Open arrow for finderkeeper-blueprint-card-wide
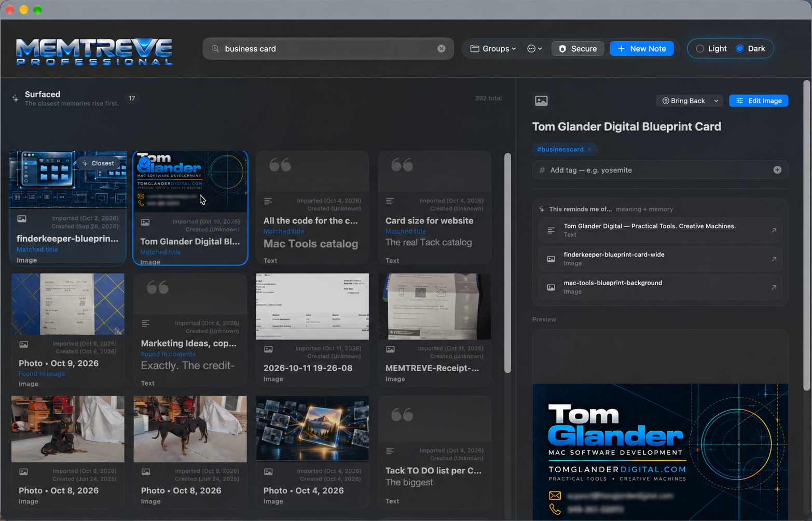This screenshot has width=812, height=521. (x=774, y=259)
